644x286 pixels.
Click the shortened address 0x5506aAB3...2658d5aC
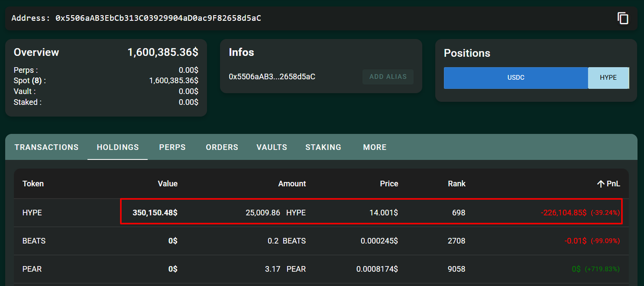point(272,77)
